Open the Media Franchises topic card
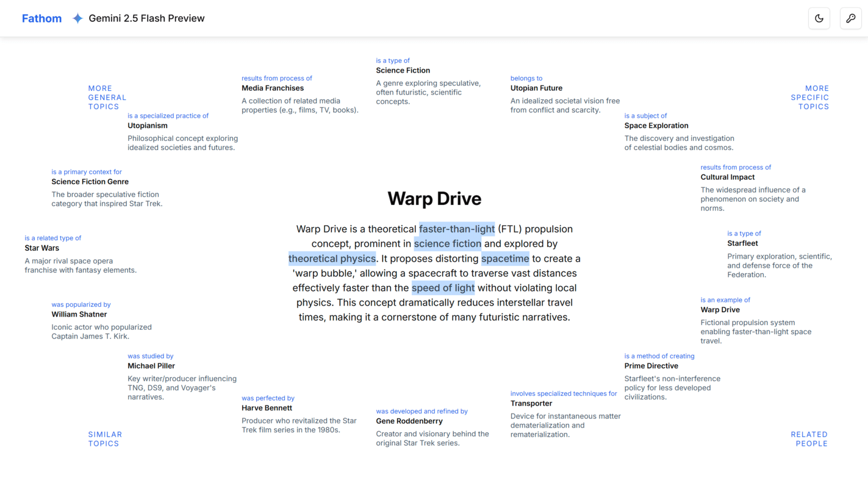 coord(273,88)
